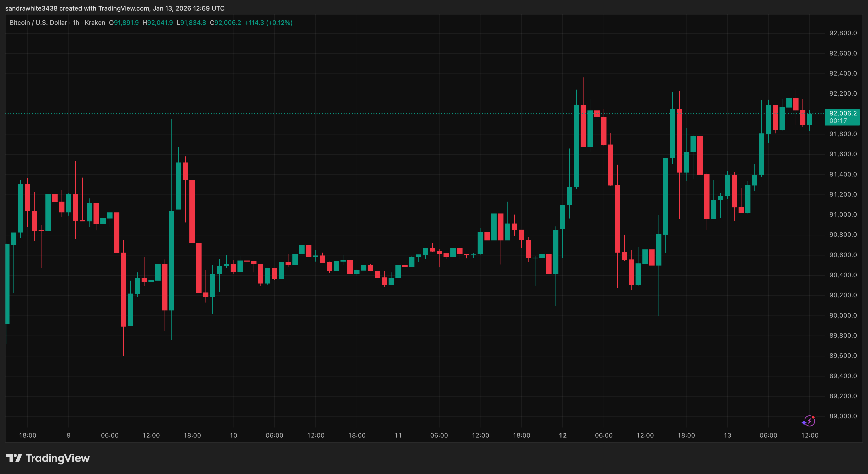868x474 pixels.
Task: Select the low price value L91,834.8
Action: pos(192,22)
